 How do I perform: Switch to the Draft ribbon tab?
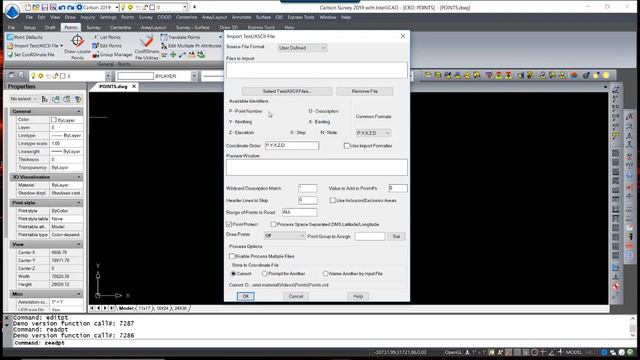[50, 27]
